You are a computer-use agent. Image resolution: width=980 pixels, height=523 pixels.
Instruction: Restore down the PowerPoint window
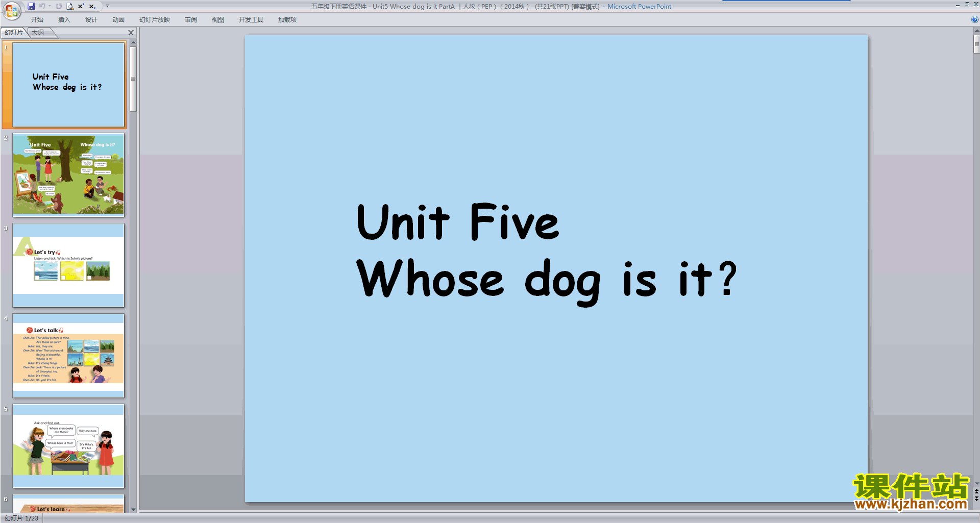click(967, 4)
